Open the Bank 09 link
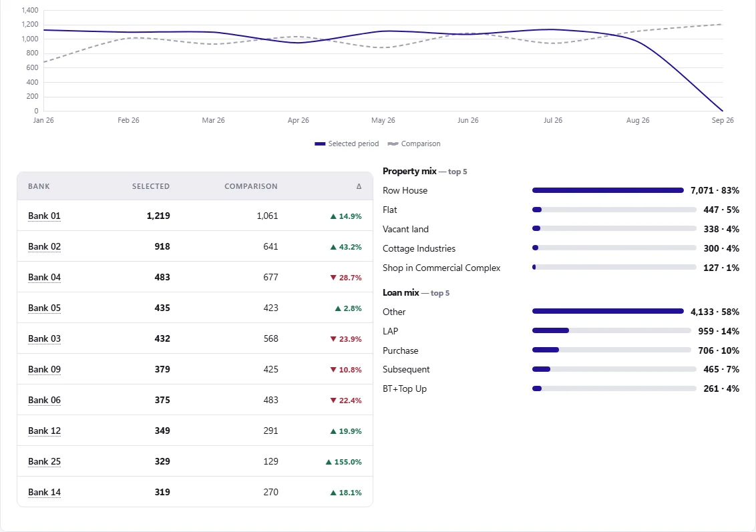The height and width of the screenshot is (532, 756). 44,370
